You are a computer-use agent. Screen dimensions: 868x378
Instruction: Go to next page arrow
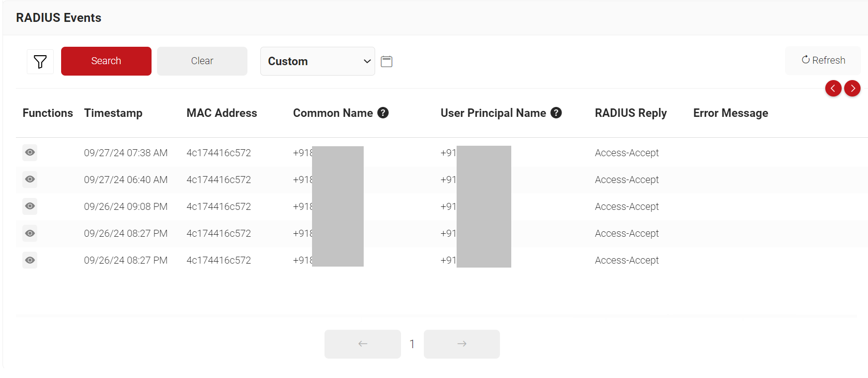click(x=462, y=344)
